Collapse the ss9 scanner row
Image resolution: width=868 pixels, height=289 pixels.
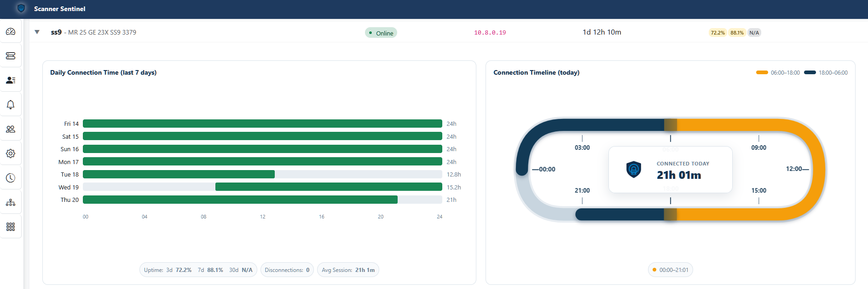(37, 32)
